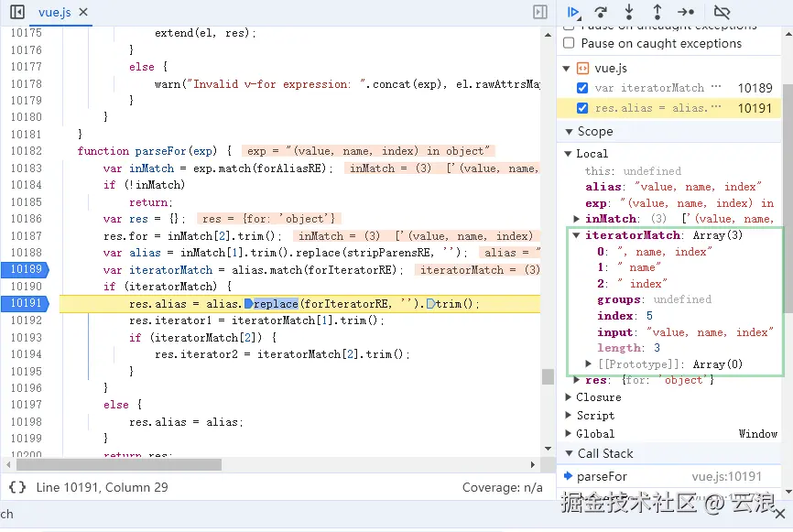Select parseFor call stack frame
Viewport: 793px width, 532px height.
tap(668, 476)
